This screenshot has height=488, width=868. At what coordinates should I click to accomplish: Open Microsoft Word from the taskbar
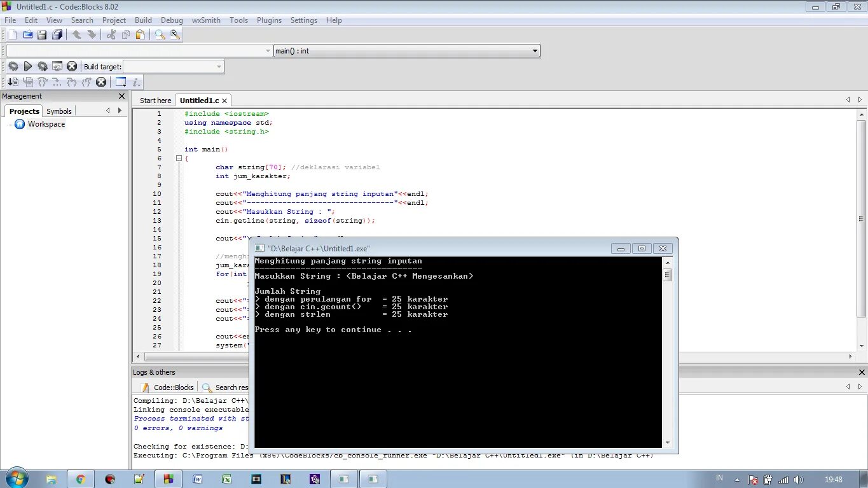(197, 479)
